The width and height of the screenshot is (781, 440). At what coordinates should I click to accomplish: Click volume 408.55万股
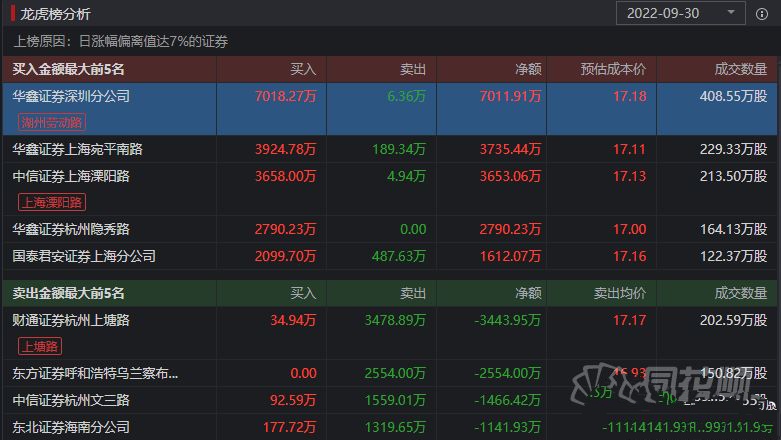[x=733, y=96]
